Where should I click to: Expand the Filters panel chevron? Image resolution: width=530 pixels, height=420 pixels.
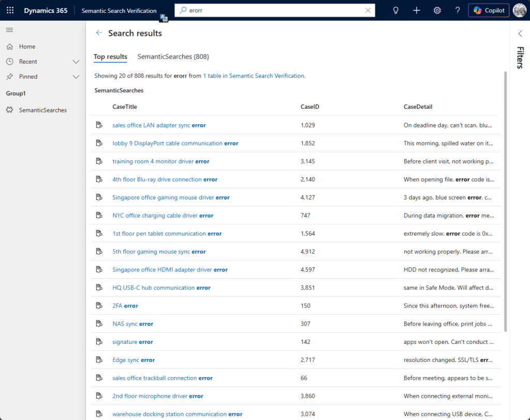coord(520,34)
